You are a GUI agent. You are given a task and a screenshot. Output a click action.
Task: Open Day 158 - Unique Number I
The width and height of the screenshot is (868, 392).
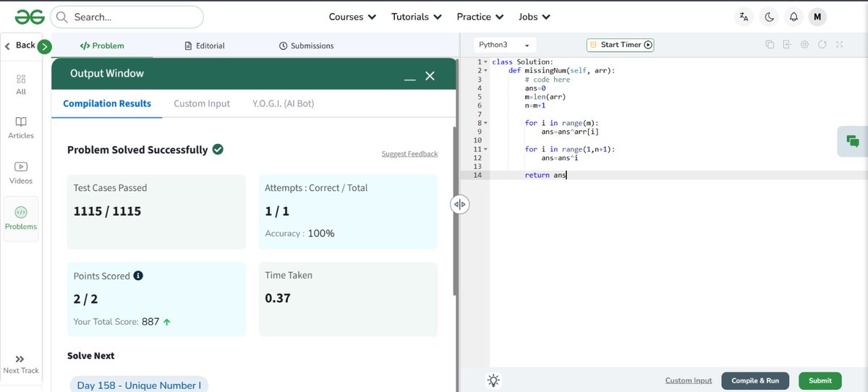[x=139, y=385]
